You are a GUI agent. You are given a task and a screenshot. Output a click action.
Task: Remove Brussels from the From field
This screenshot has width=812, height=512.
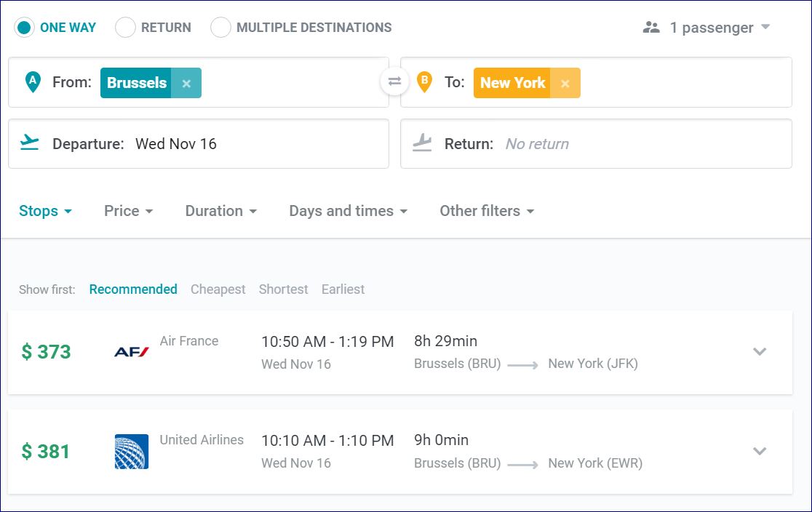(x=186, y=84)
